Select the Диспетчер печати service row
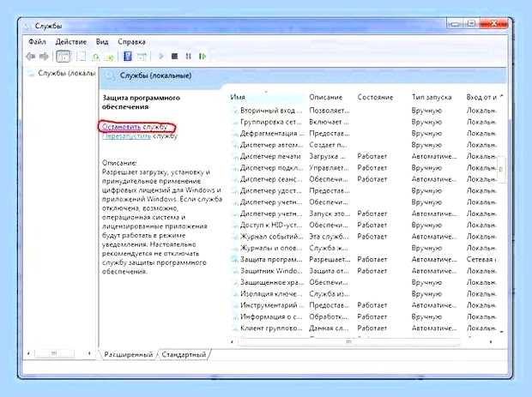 click(365, 156)
